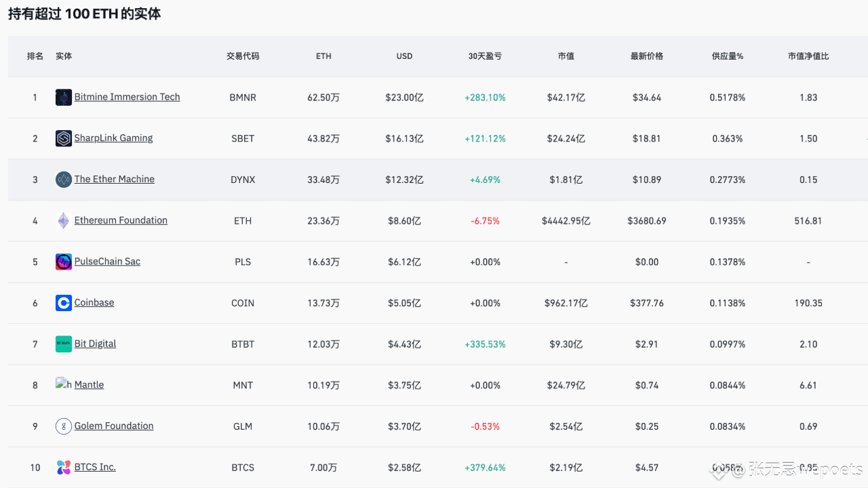Image resolution: width=868 pixels, height=488 pixels.
Task: Open the BTCS Inc. link
Action: pyautogui.click(x=95, y=467)
